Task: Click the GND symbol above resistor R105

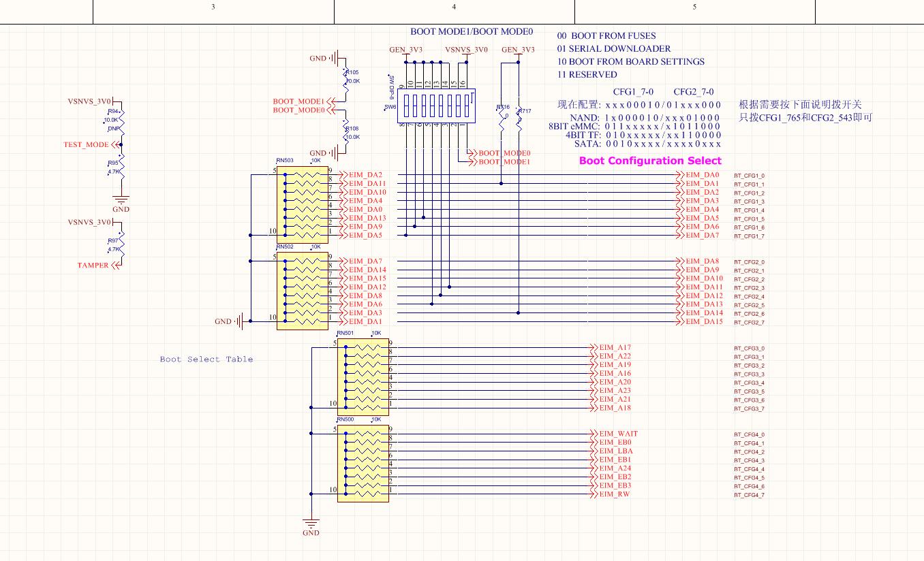Action: [x=327, y=59]
